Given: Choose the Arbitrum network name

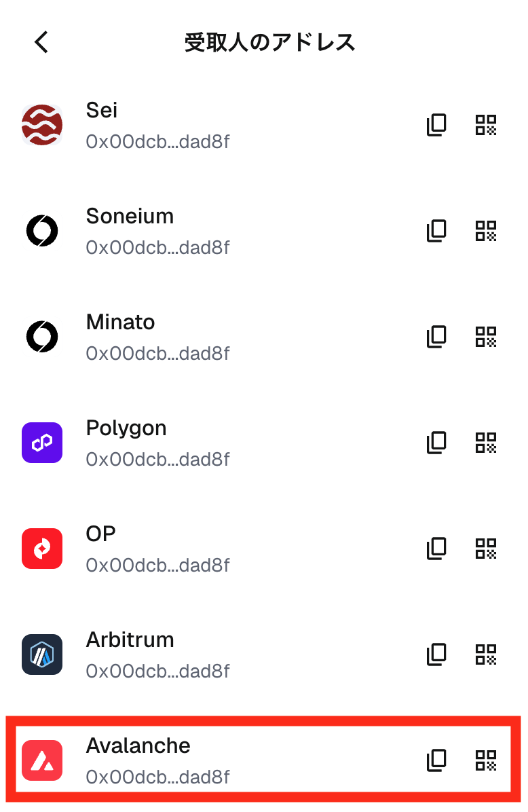Looking at the screenshot, I should point(130,640).
